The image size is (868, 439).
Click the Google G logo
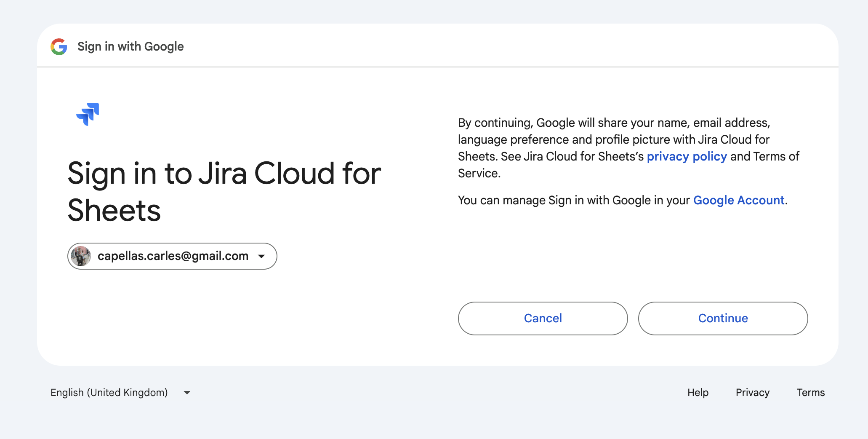coord(59,46)
